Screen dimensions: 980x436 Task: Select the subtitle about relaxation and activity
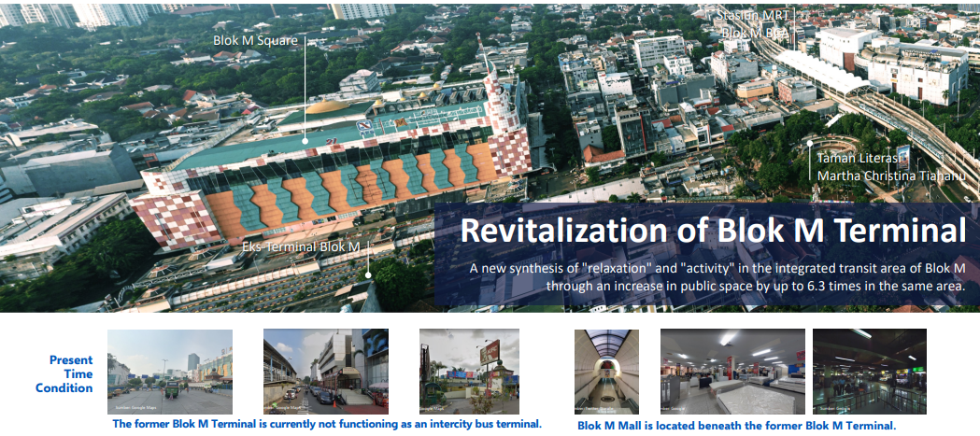(717, 277)
